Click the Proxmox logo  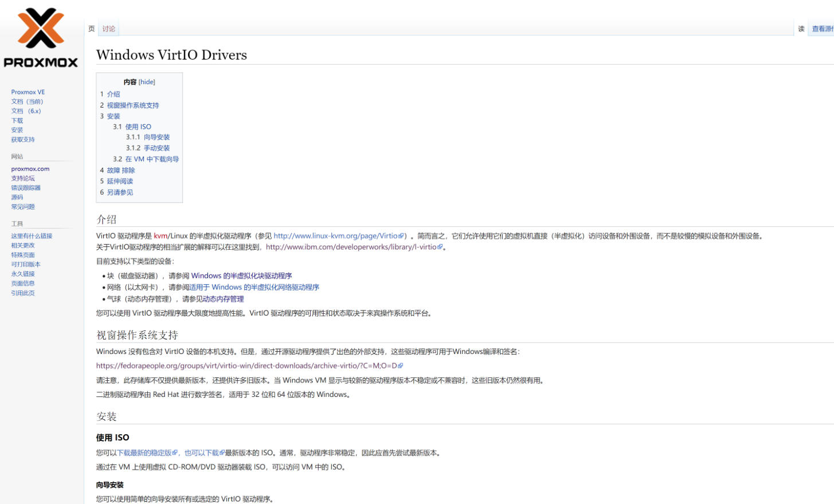[x=41, y=38]
